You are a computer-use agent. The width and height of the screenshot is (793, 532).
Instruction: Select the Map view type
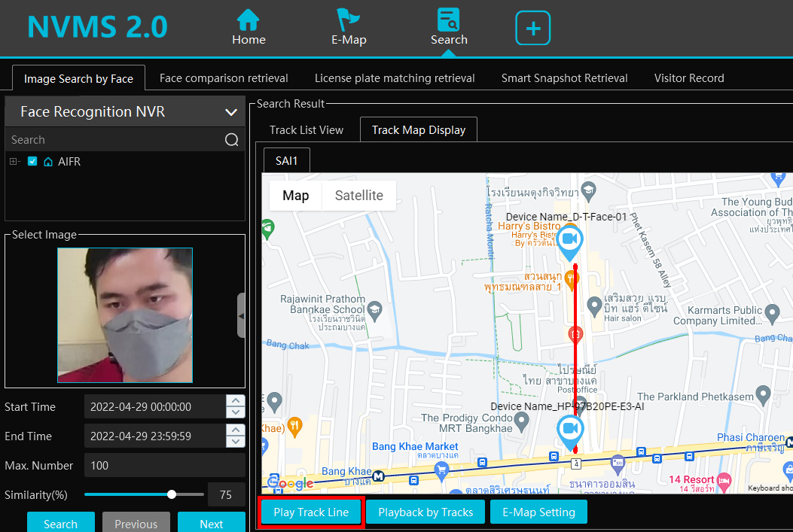[x=295, y=196]
